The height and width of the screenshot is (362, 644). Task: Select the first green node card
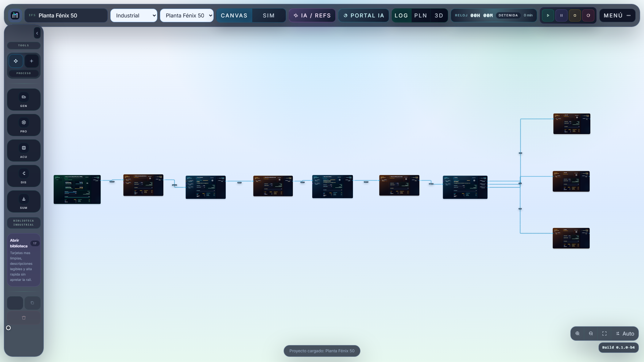pyautogui.click(x=77, y=189)
